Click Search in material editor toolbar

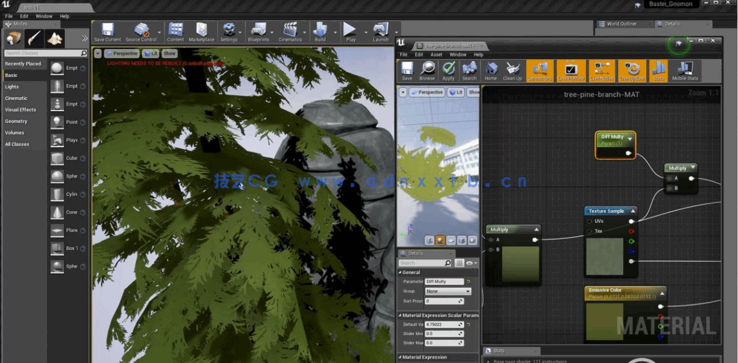(x=469, y=71)
